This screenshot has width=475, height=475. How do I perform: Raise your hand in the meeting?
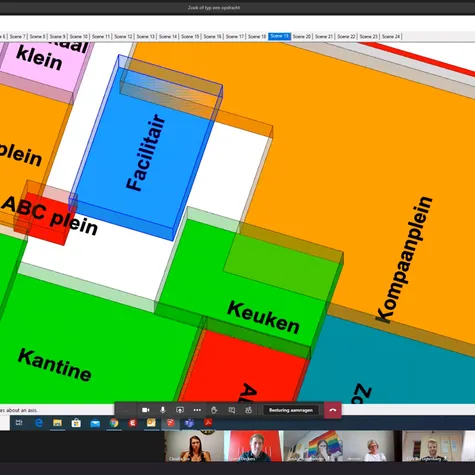point(214,410)
